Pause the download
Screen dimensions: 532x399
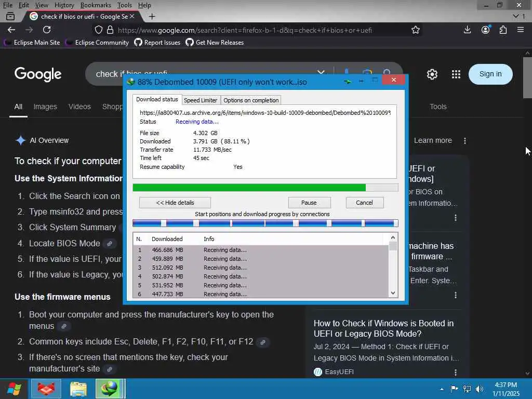[x=309, y=203]
